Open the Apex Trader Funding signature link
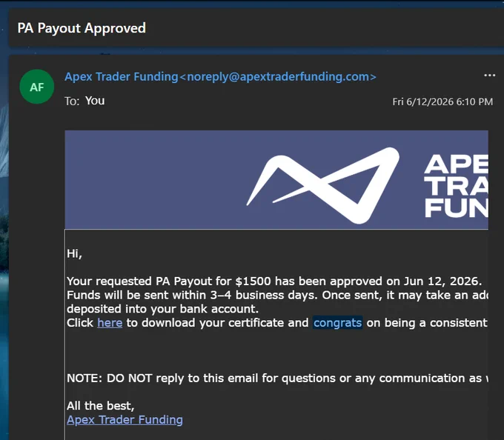 tap(125, 420)
